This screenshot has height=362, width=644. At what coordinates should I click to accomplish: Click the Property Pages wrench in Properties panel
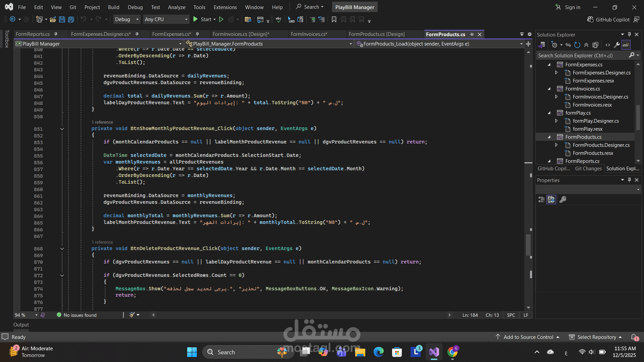click(563, 199)
